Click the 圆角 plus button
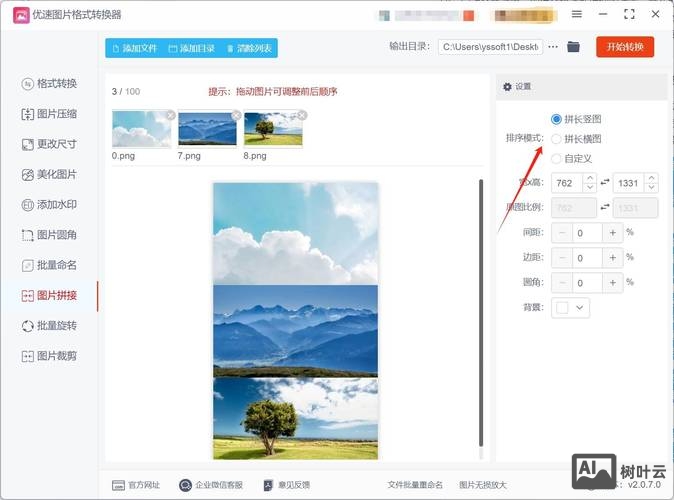Screen dimensions: 674x500 (x=613, y=282)
